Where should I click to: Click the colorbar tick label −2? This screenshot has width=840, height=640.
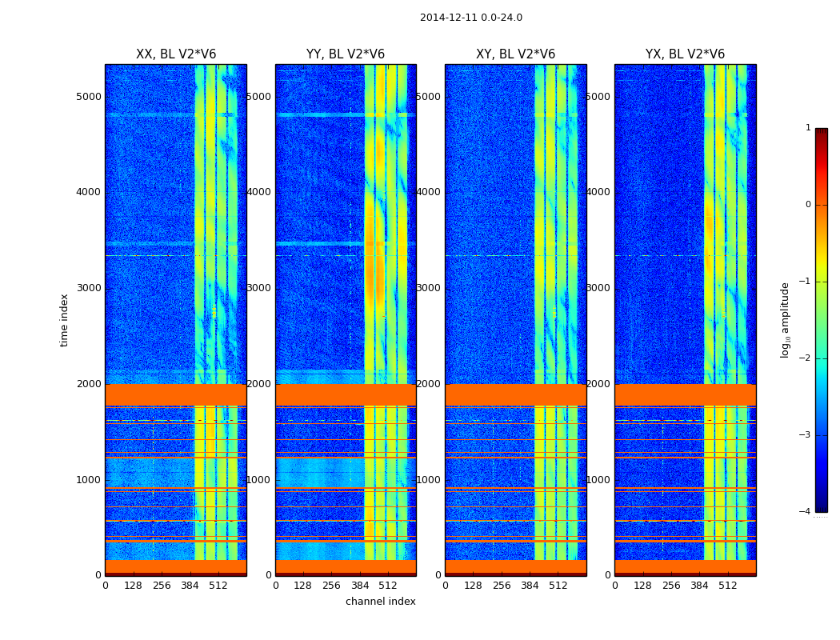tap(806, 358)
